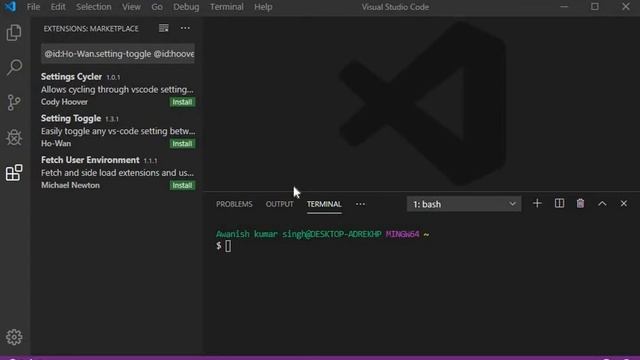The image size is (640, 360).
Task: Open the Terminal menu
Action: pos(227,7)
